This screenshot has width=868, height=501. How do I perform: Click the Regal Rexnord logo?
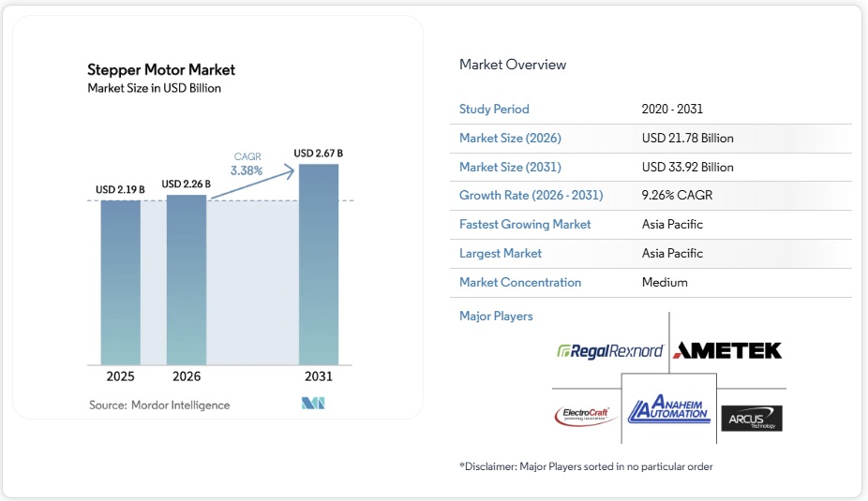click(610, 351)
